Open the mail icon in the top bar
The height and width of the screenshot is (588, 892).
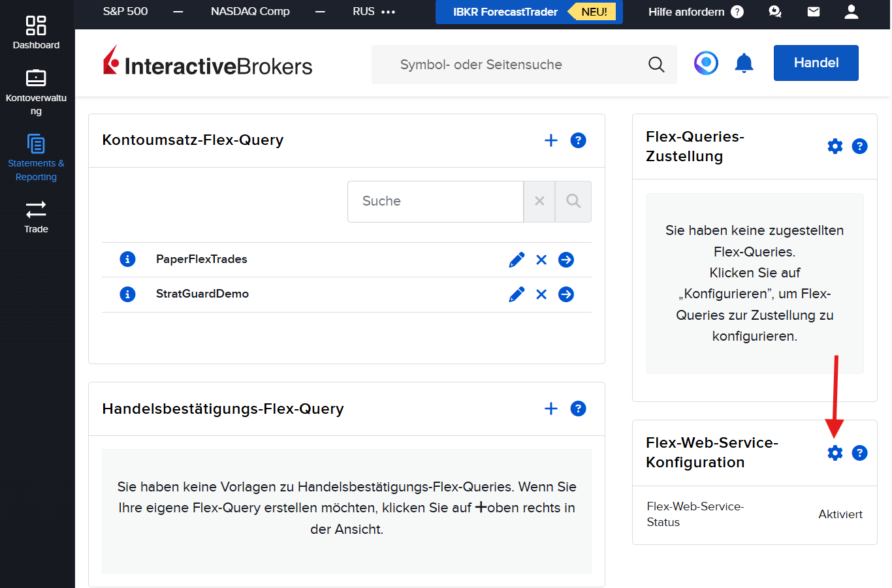(x=812, y=12)
